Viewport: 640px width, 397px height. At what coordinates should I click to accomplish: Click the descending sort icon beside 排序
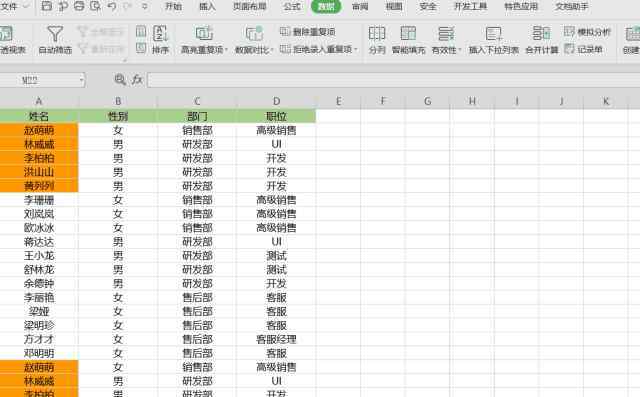click(x=141, y=48)
